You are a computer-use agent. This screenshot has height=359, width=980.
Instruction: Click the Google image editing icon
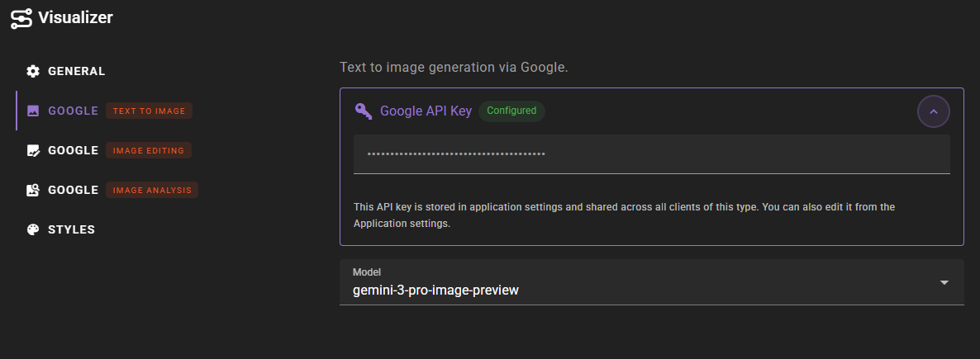tap(33, 150)
